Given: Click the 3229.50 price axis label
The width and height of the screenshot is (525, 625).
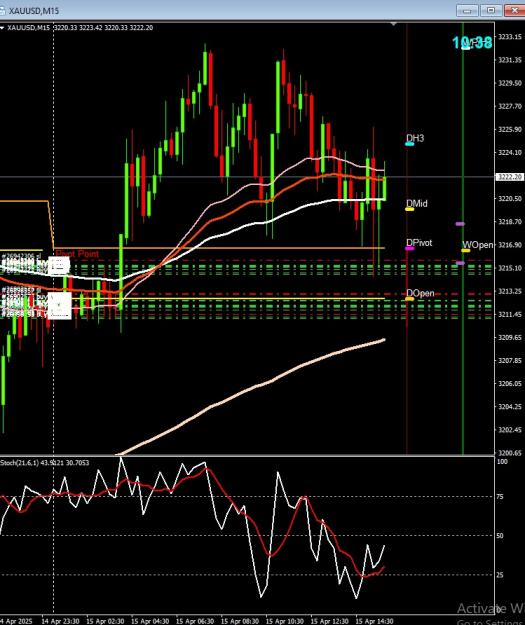Looking at the screenshot, I should 510,83.
